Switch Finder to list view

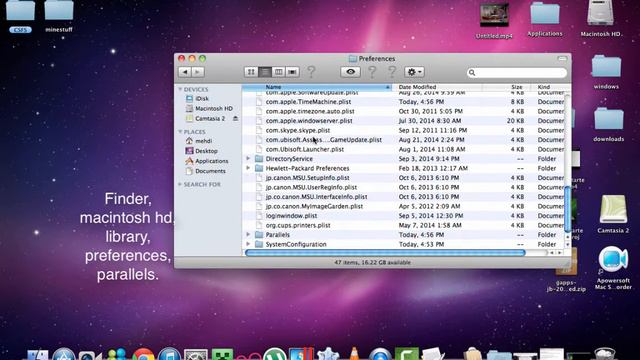(x=265, y=72)
